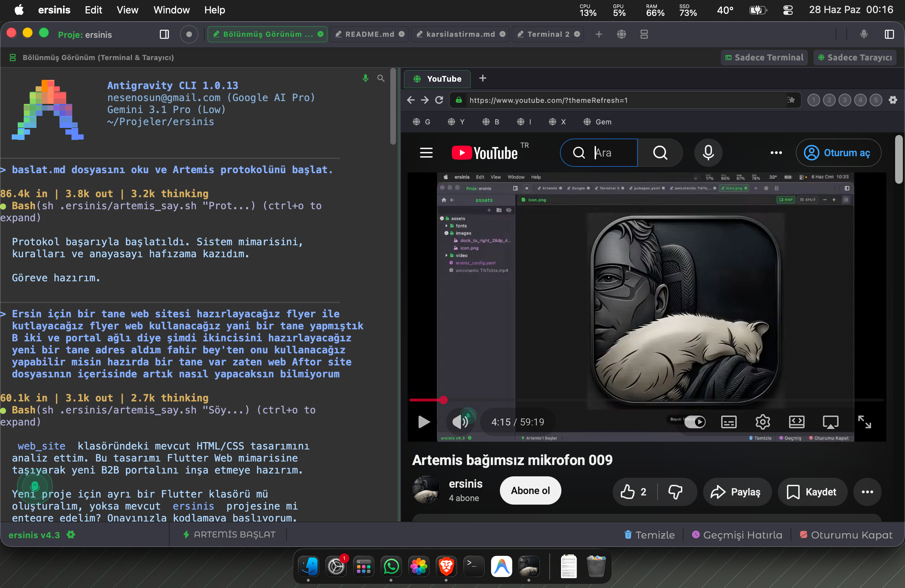Open View menu in menu bar
Screen dimensions: 905x588
[127, 10]
